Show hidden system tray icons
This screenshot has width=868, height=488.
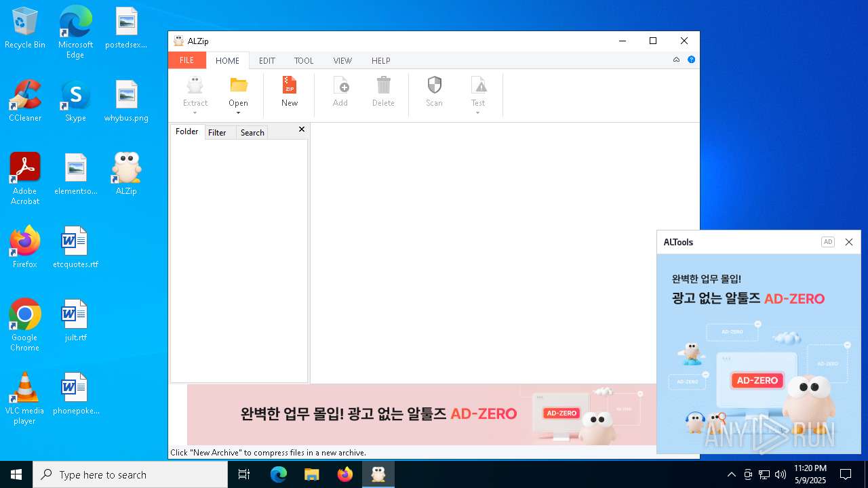tap(731, 474)
